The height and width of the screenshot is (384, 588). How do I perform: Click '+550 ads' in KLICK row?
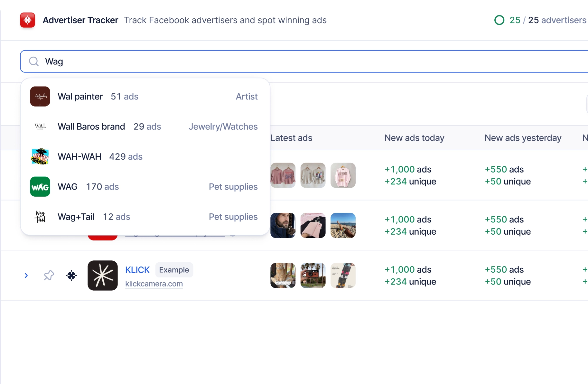click(504, 269)
